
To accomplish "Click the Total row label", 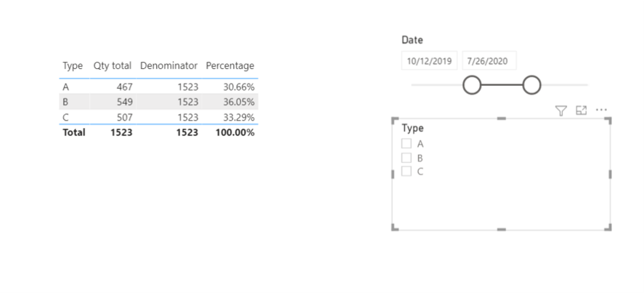I will 74,132.
